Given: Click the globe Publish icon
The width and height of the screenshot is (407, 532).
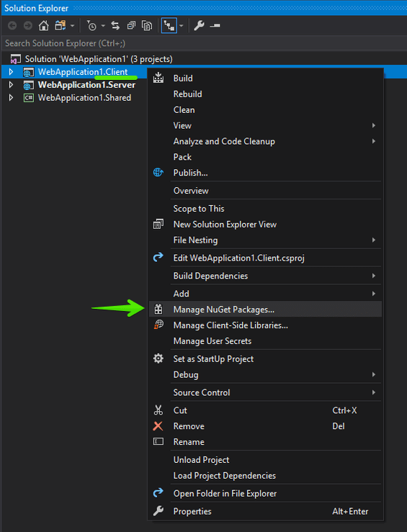Looking at the screenshot, I should [x=158, y=172].
